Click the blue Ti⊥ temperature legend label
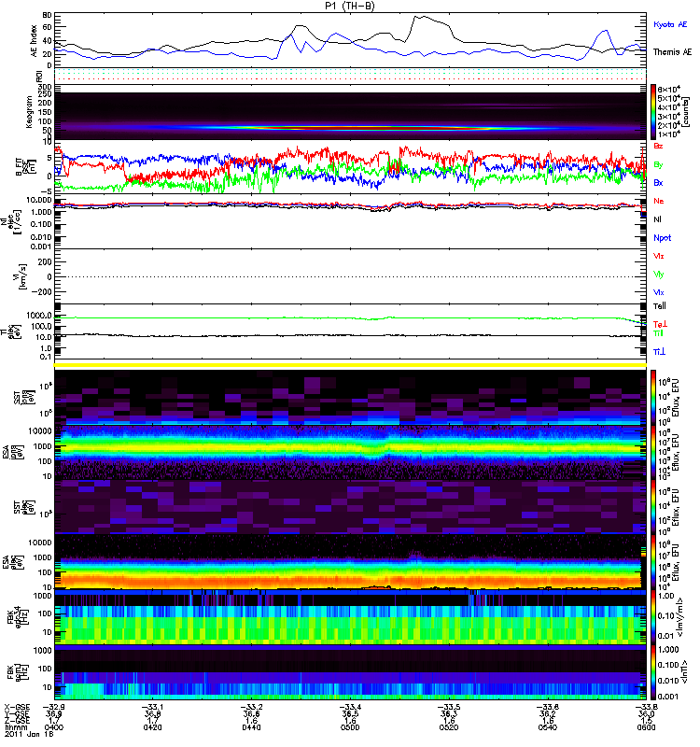The image size is (700, 747). coord(659,350)
